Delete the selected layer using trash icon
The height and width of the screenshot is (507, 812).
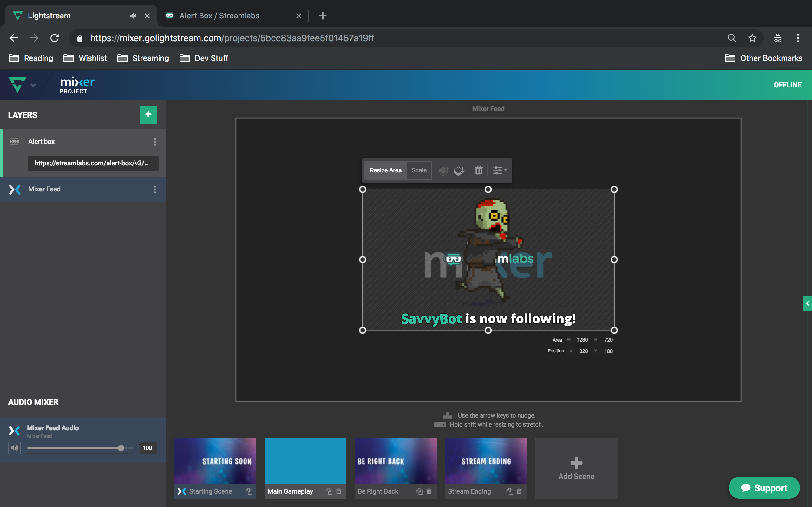coord(478,170)
